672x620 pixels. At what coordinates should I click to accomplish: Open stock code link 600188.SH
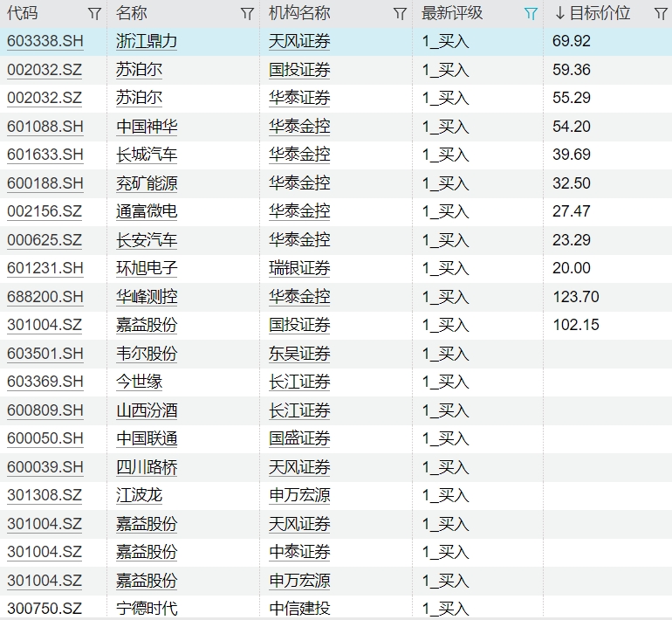[45, 183]
